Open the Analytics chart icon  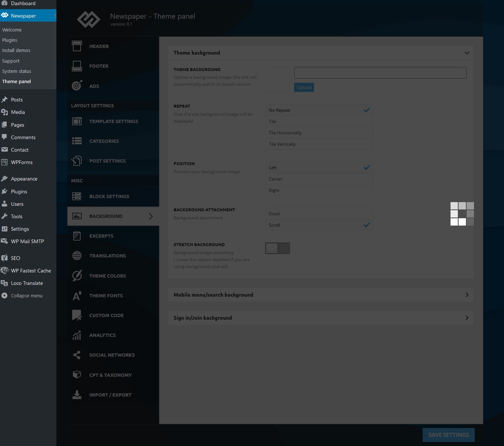tap(77, 335)
